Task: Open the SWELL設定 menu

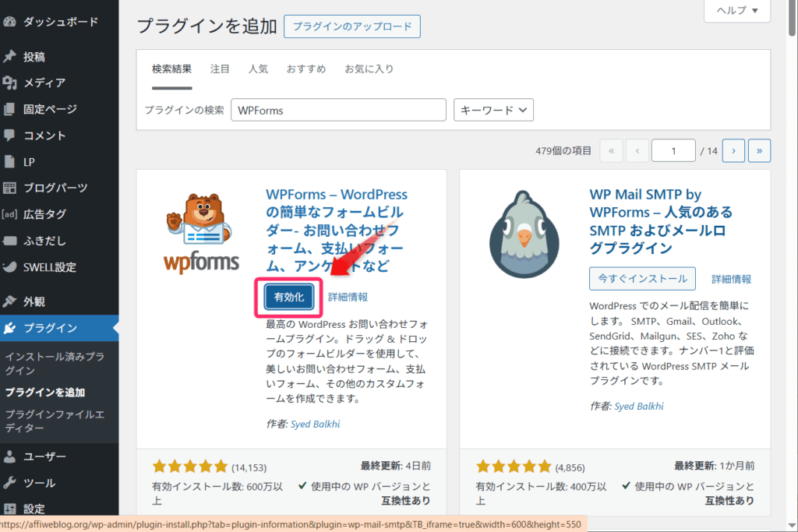Action: coord(59,267)
